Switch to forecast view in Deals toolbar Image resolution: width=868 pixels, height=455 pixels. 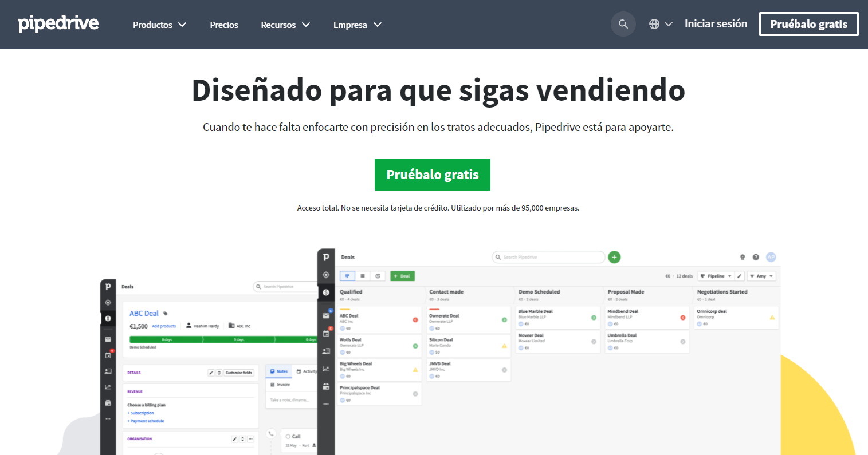tap(378, 275)
